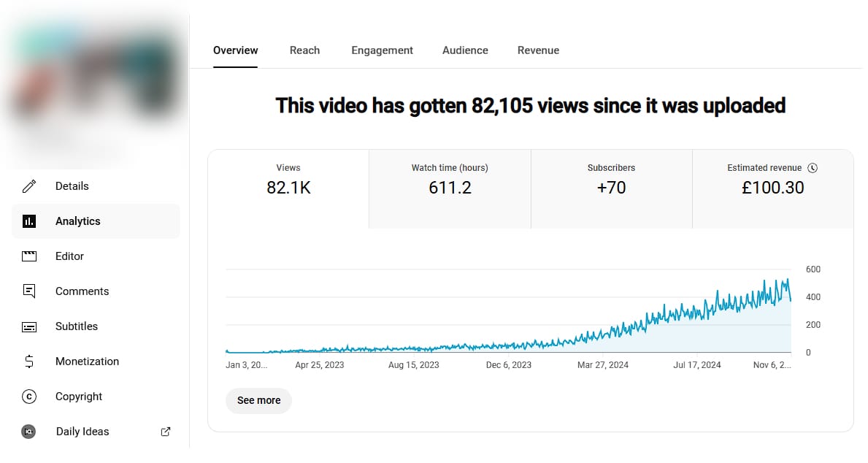Viewport: 868px width, 463px height.
Task: Go to the Audience tab
Action: click(465, 50)
